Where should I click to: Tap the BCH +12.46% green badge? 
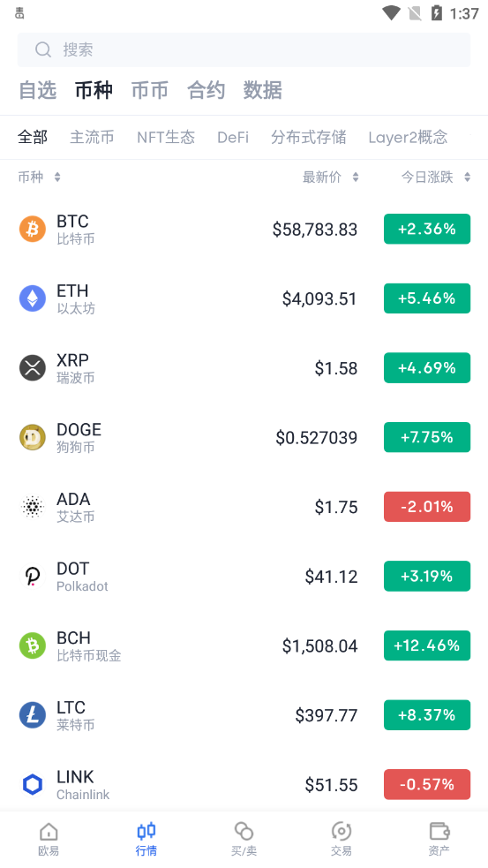[x=427, y=645]
